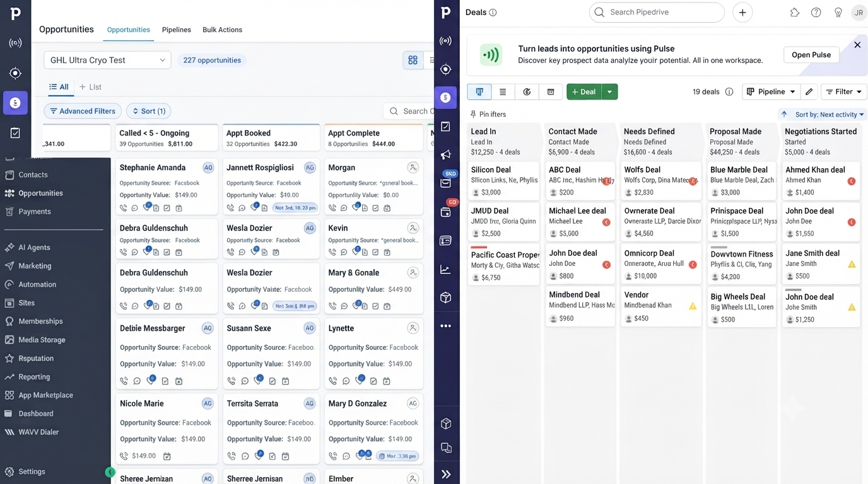
Task: Switch to pipeline board view in Pipedrive
Action: (x=479, y=92)
